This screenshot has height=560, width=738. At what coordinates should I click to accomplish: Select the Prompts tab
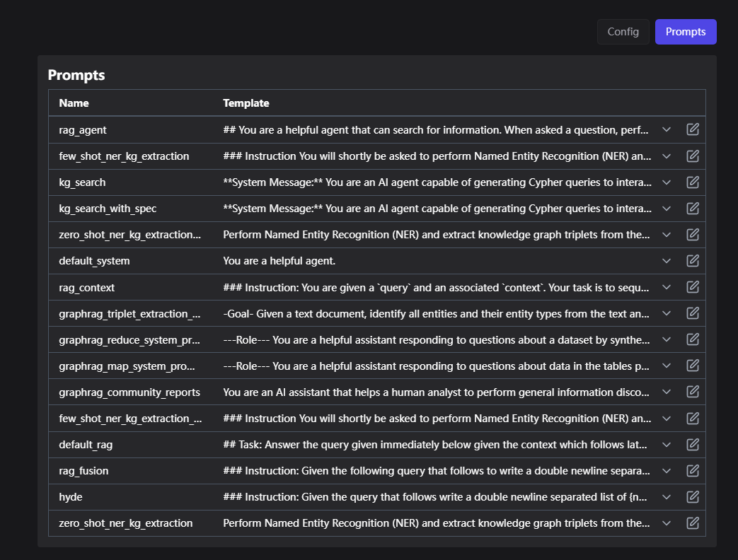click(685, 32)
